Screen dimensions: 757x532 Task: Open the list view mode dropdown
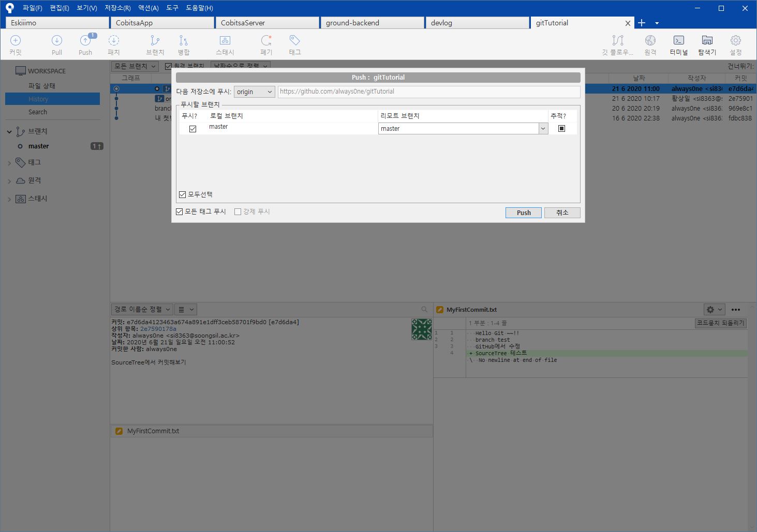click(186, 309)
